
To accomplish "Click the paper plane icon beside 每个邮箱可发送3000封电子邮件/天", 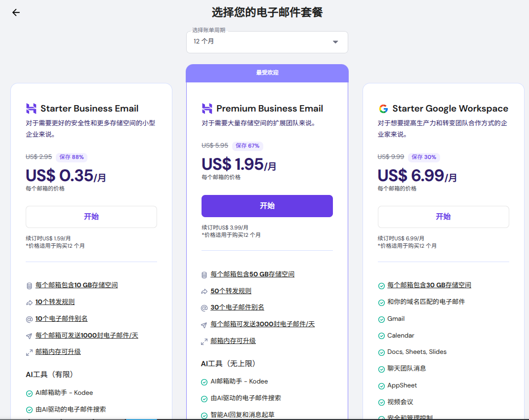I will coord(203,324).
